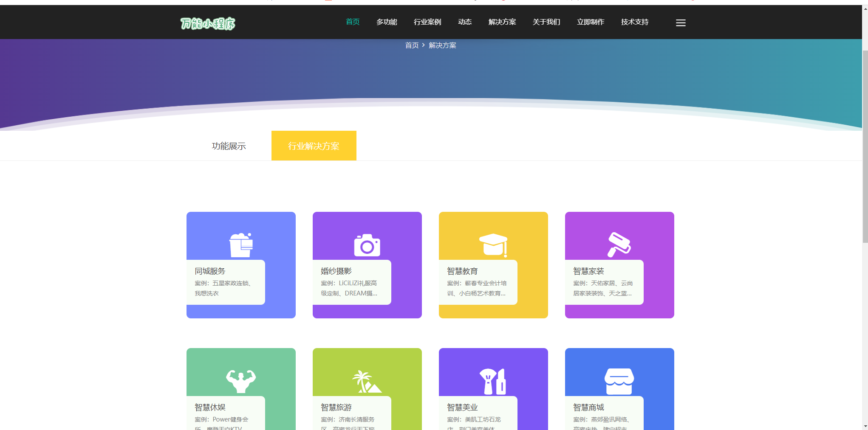Click the 案例: LiCiLiZi礼服高级定制 description text
The image size is (868, 430).
(349, 288)
